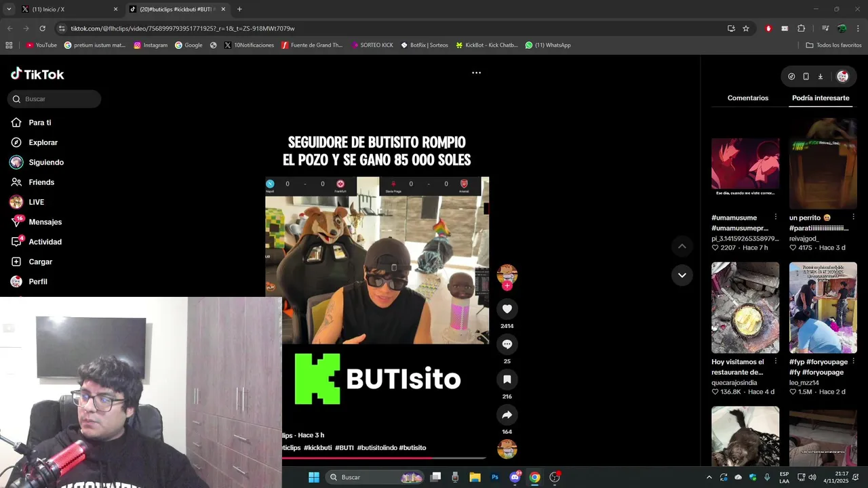Viewport: 868px width, 488px height.
Task: Open the leo_mzz14 profile link
Action: point(806,383)
